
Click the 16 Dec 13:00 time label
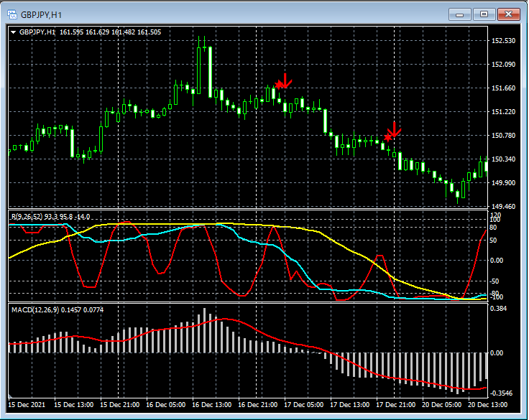point(211,404)
